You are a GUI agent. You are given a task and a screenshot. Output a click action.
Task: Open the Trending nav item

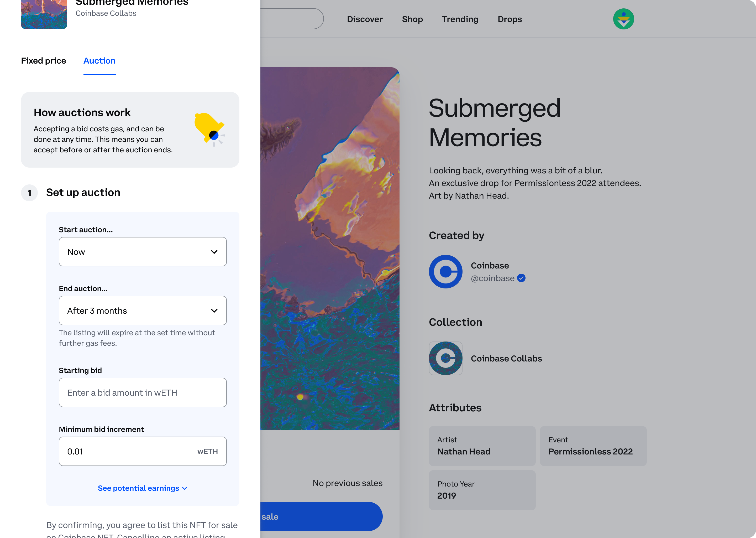click(460, 19)
